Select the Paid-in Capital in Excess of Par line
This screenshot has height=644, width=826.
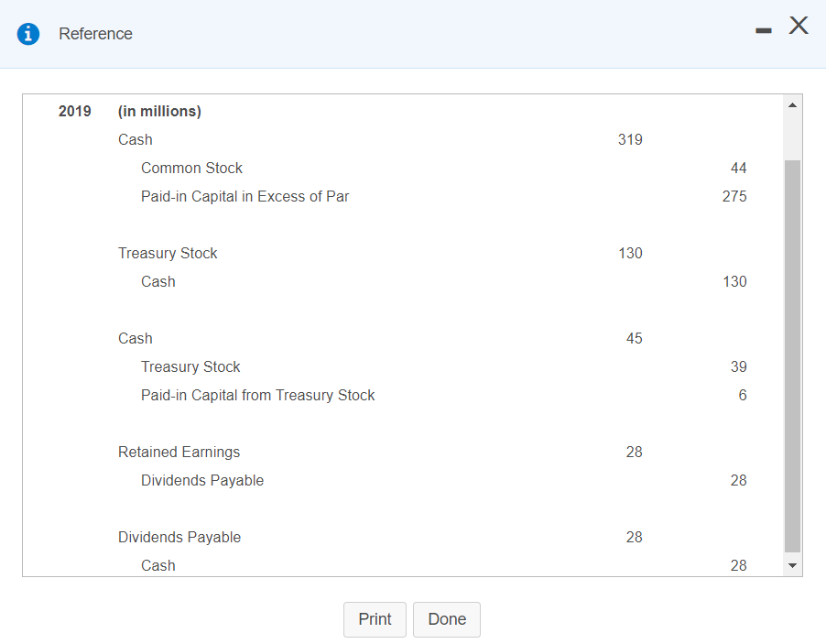point(245,196)
